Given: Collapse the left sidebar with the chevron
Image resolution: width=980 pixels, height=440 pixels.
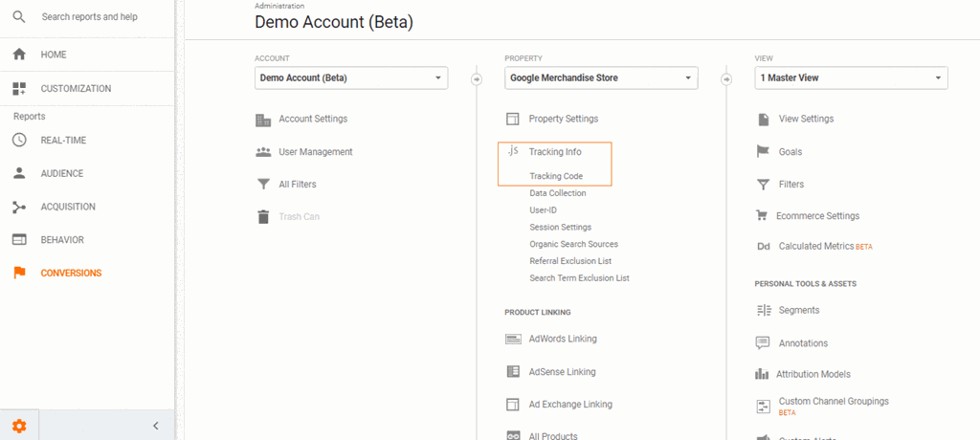Looking at the screenshot, I should click(x=156, y=426).
